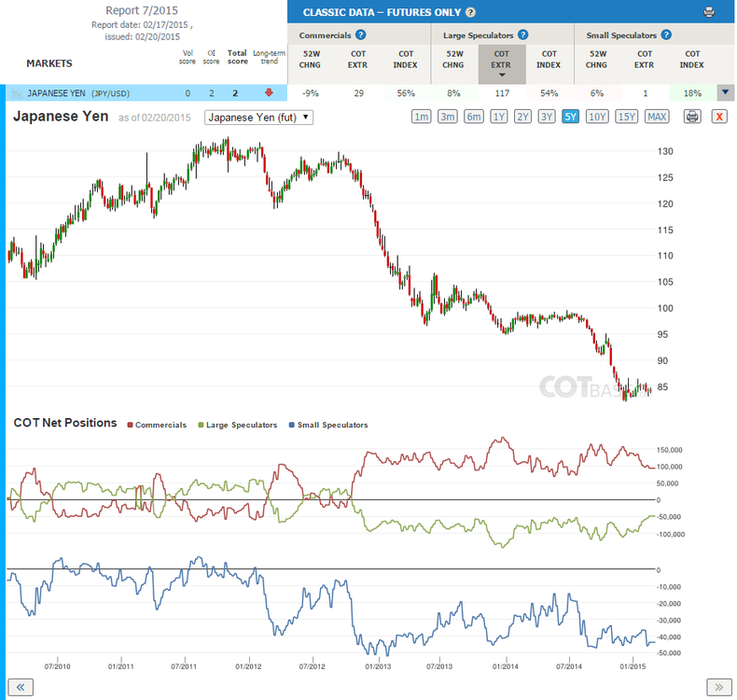Click the Large Speculators 52W change 8%
Viewport: 737px width, 700px height.
click(453, 93)
